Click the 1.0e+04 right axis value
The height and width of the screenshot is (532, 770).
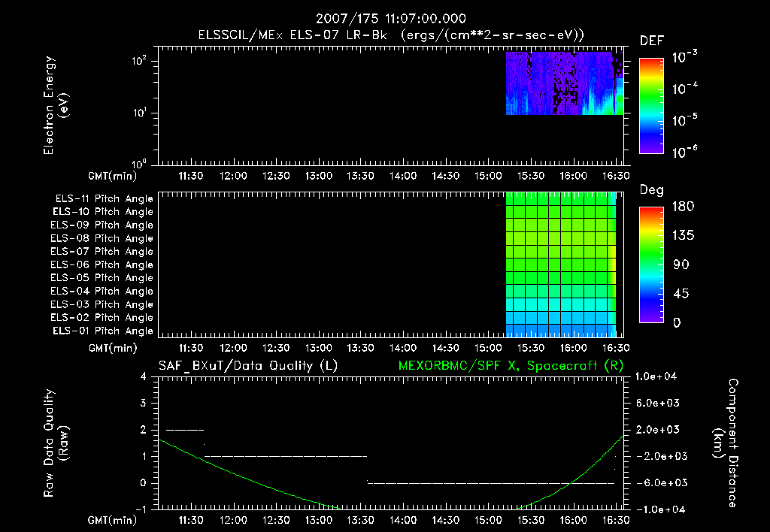pos(656,377)
